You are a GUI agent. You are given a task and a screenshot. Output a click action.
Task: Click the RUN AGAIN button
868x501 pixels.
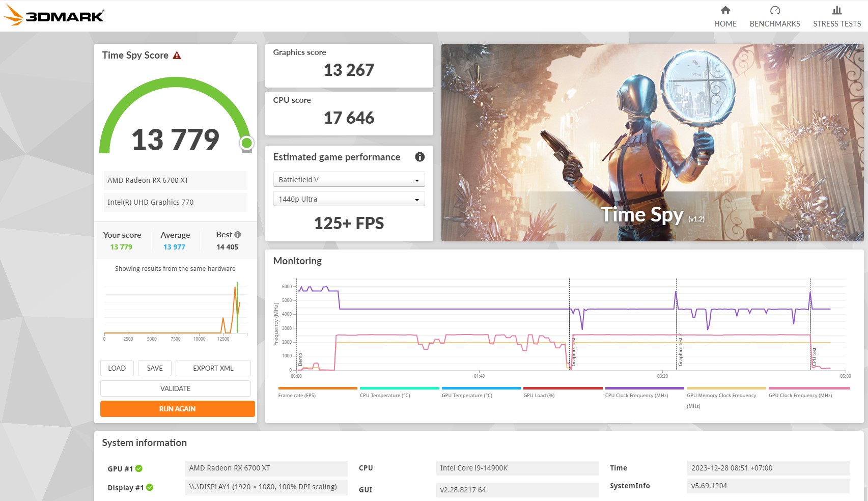pos(177,409)
